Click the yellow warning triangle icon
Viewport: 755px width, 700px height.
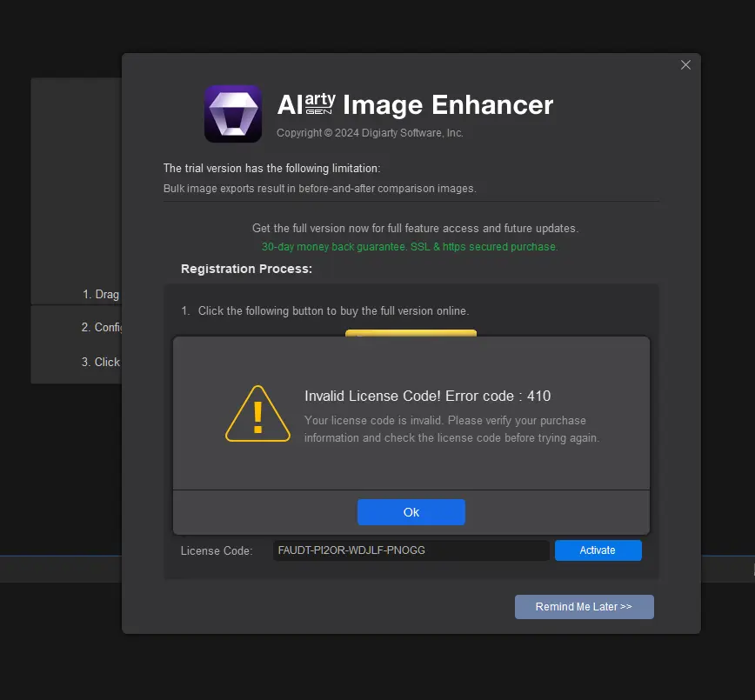click(257, 414)
